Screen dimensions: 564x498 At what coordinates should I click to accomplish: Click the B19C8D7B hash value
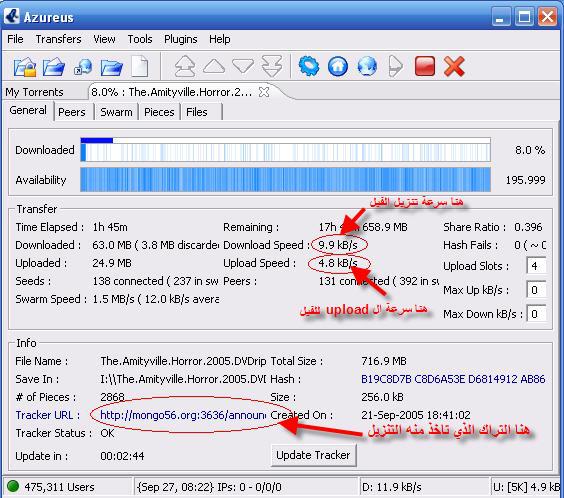click(453, 379)
